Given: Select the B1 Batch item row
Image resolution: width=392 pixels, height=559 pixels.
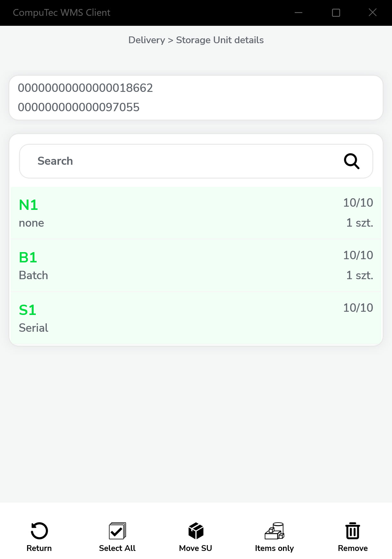Looking at the screenshot, I should click(196, 266).
